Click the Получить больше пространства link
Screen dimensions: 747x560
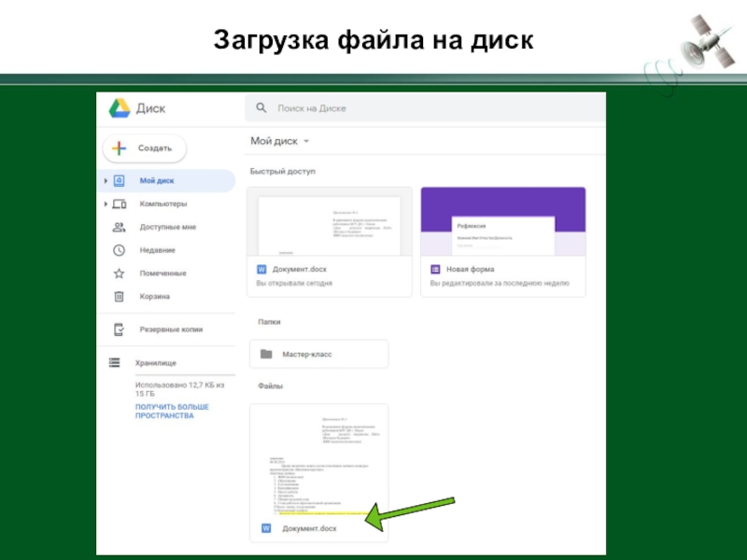[172, 412]
